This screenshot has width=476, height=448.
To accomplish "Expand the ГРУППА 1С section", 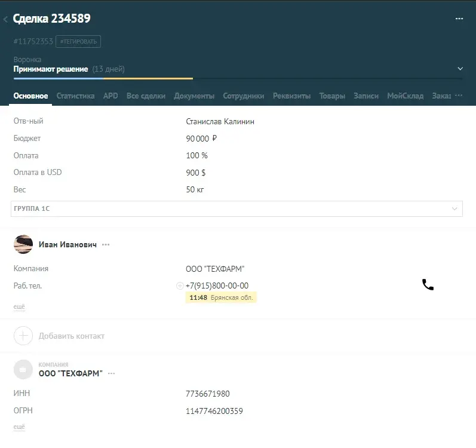I will coord(237,208).
